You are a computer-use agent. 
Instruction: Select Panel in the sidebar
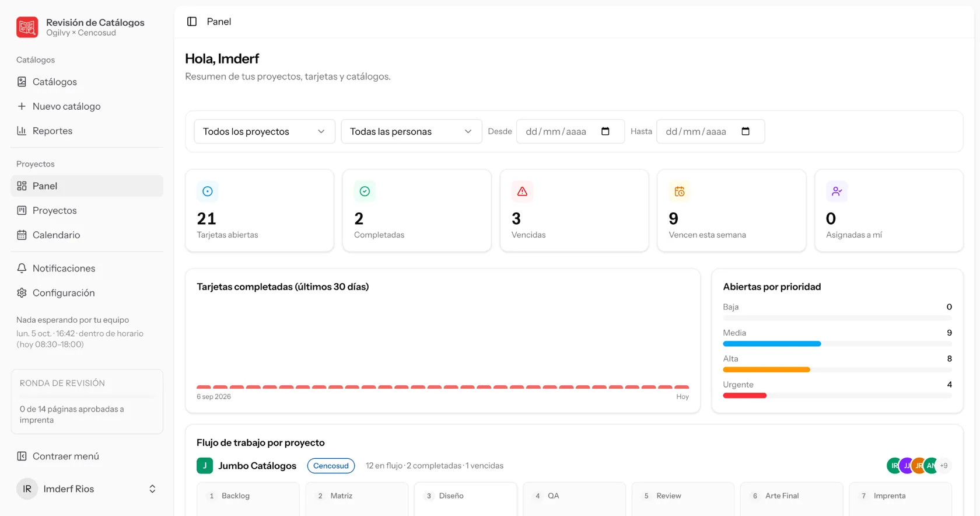[x=87, y=186]
